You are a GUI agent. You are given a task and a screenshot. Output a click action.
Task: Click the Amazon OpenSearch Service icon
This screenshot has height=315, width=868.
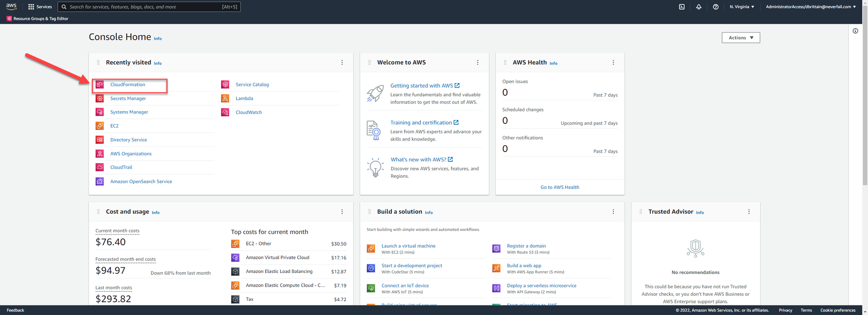tap(99, 181)
